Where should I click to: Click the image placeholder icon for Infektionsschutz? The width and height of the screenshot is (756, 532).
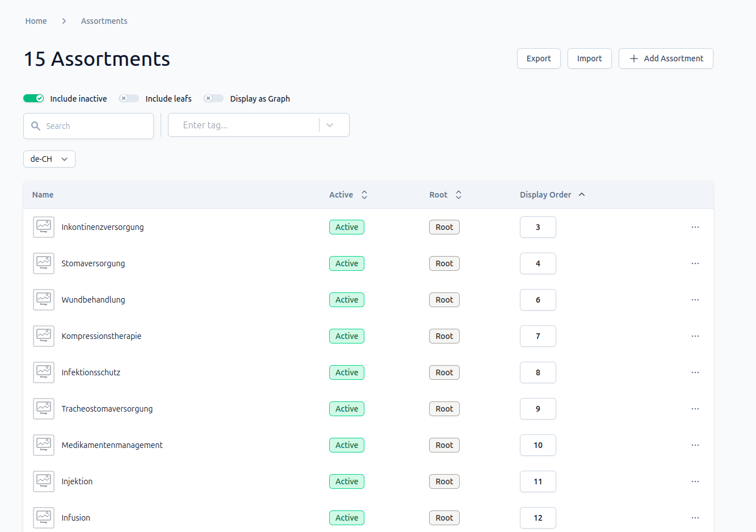[44, 372]
